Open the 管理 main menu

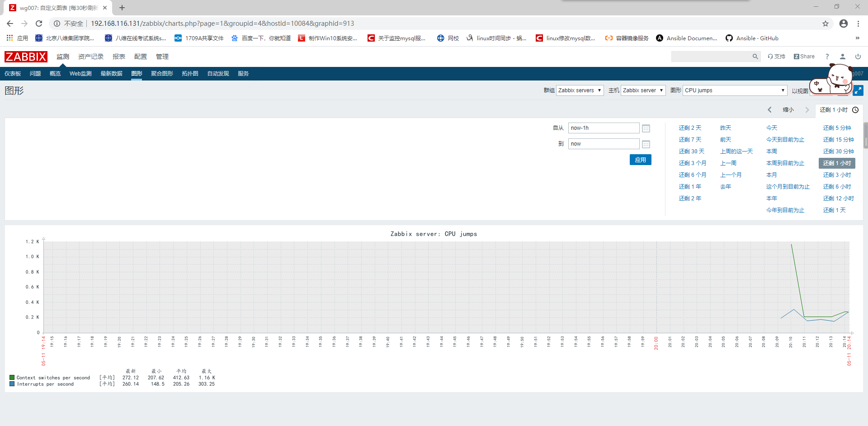point(162,57)
